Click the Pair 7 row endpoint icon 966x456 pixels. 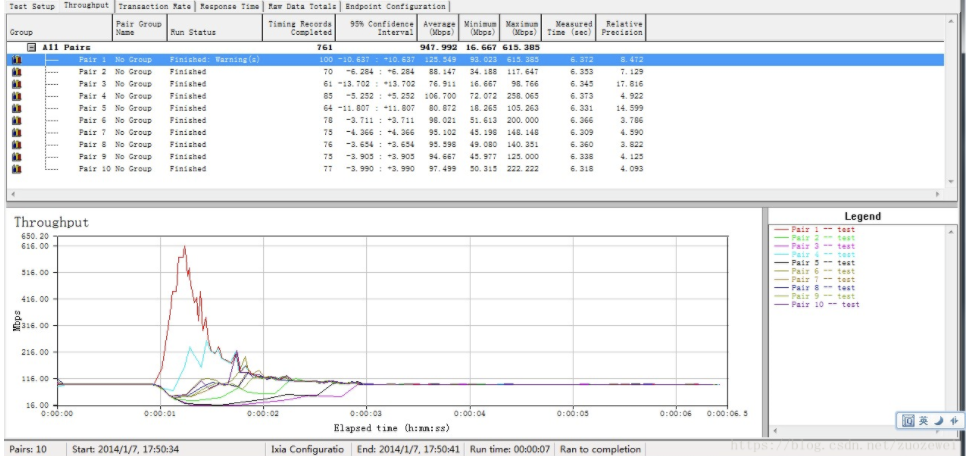[x=17, y=132]
